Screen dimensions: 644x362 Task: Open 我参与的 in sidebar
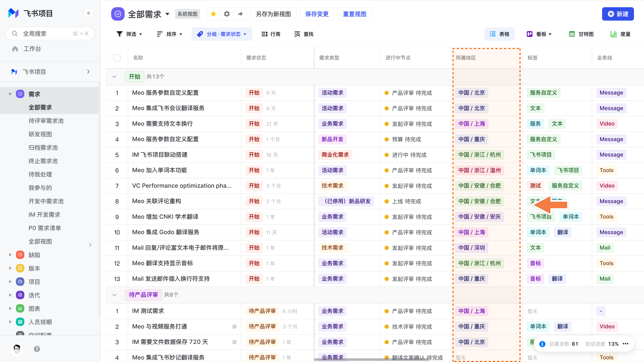coord(40,188)
